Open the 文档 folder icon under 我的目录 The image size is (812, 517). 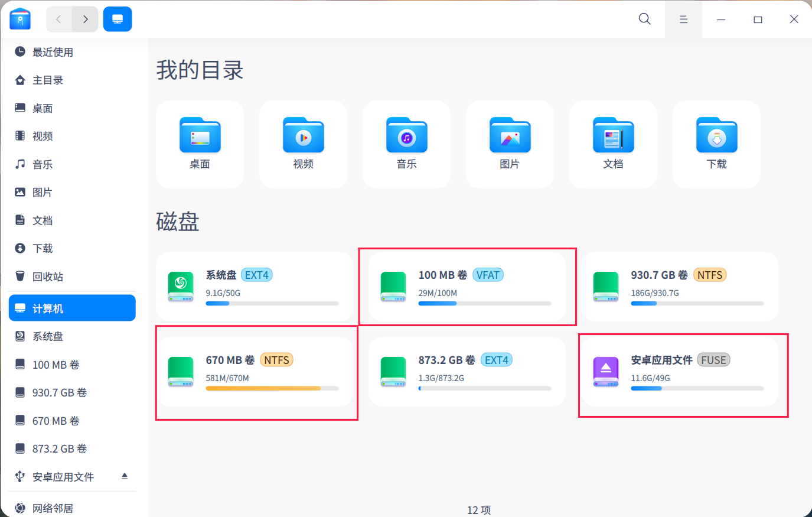(613, 136)
